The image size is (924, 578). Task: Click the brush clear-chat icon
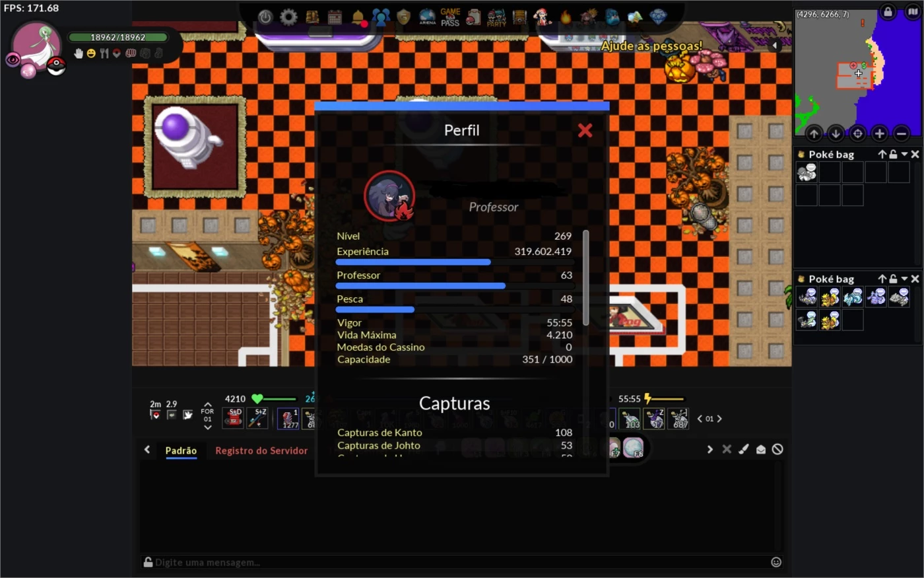tap(744, 449)
